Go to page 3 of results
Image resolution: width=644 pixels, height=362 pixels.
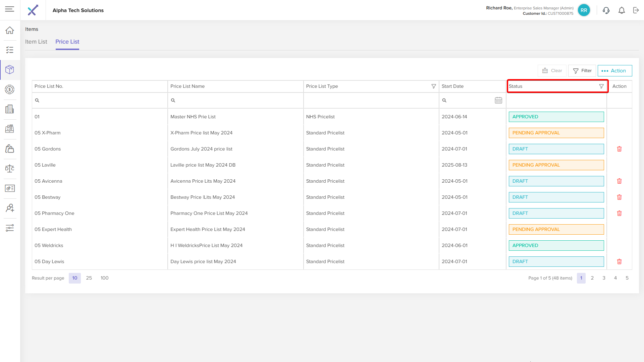pyautogui.click(x=604, y=278)
